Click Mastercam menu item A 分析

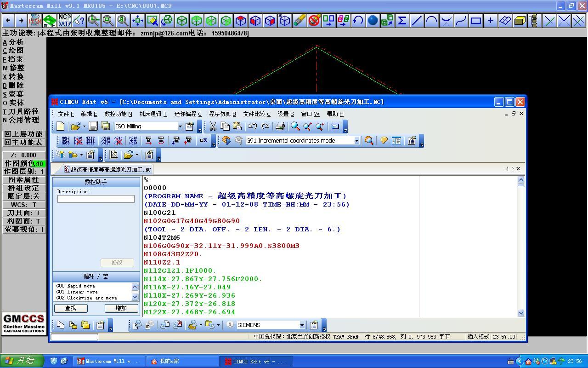[13, 42]
